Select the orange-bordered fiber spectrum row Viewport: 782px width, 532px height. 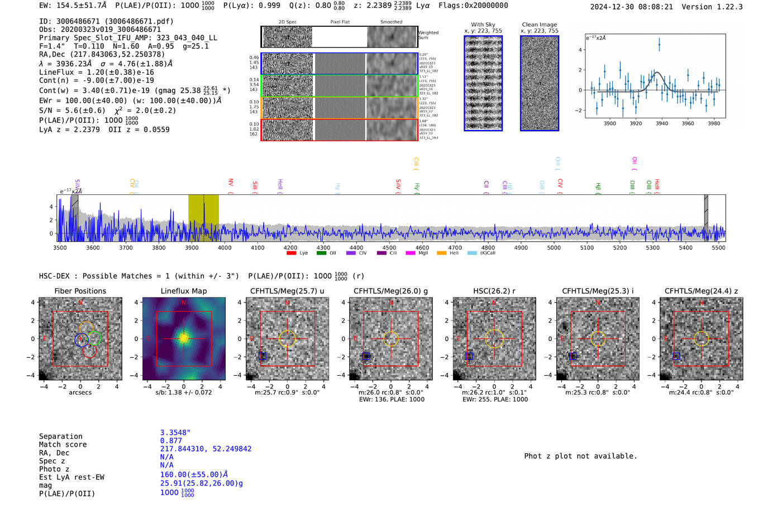[x=339, y=108]
